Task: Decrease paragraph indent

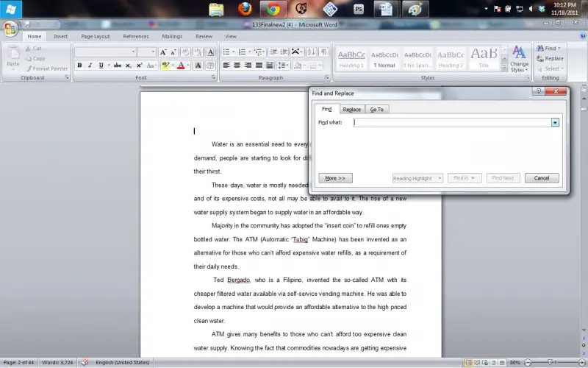Action: tap(273, 52)
